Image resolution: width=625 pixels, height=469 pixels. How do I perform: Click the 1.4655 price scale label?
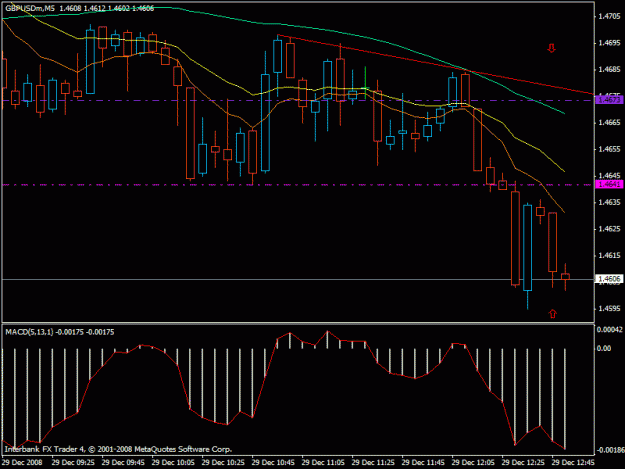tap(609, 149)
